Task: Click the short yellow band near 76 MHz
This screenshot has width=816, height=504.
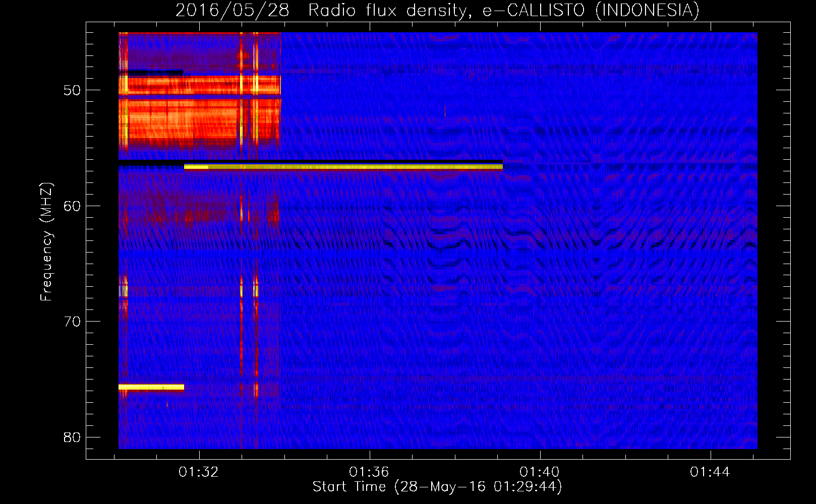Action: 151,387
